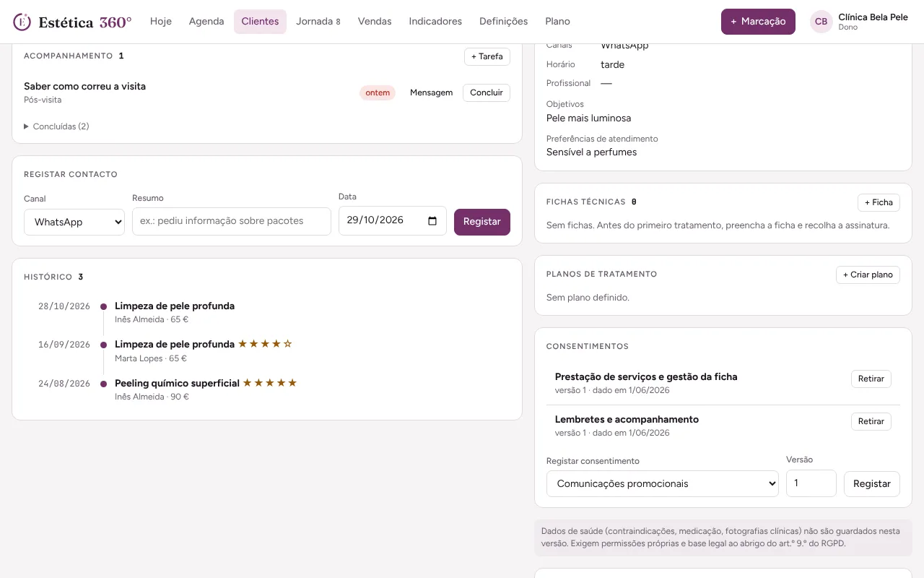
Task: Click the CB avatar circle
Action: pyautogui.click(x=821, y=22)
